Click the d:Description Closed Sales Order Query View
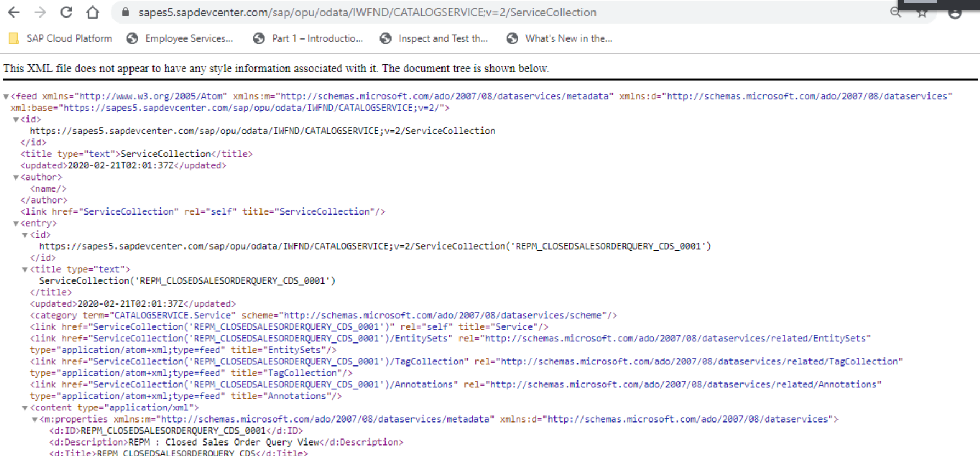980x456 pixels. click(226, 442)
